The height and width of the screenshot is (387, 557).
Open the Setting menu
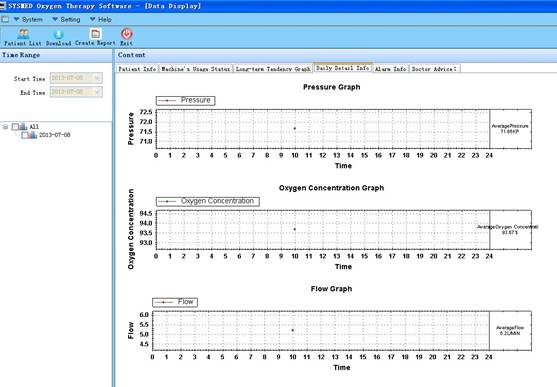[x=66, y=20]
